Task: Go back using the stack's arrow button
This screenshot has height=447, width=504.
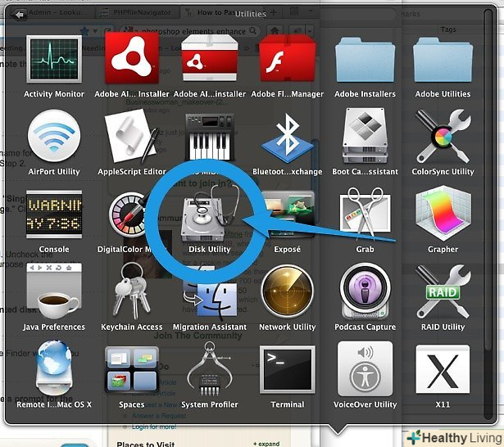Action: coord(19,14)
